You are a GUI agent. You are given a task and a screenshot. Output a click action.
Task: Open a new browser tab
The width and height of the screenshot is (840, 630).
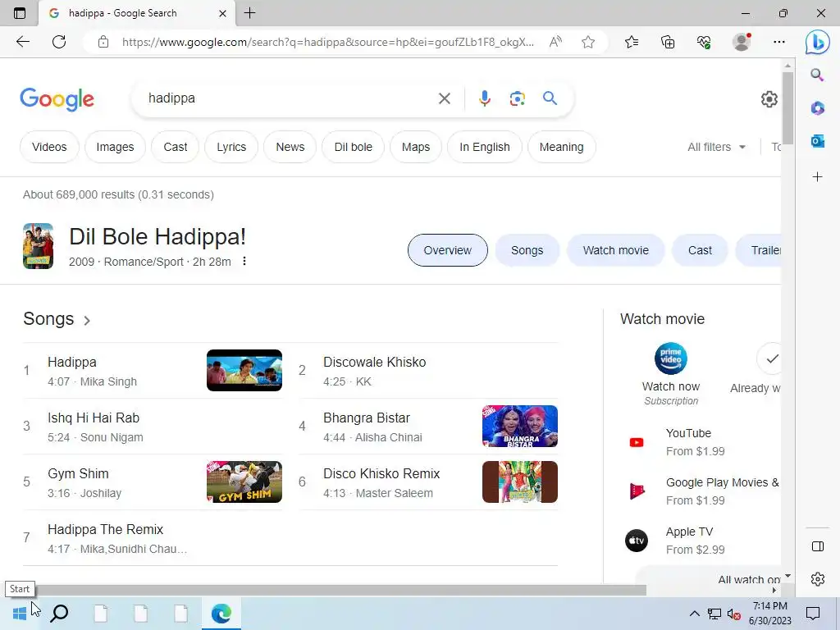tap(249, 13)
